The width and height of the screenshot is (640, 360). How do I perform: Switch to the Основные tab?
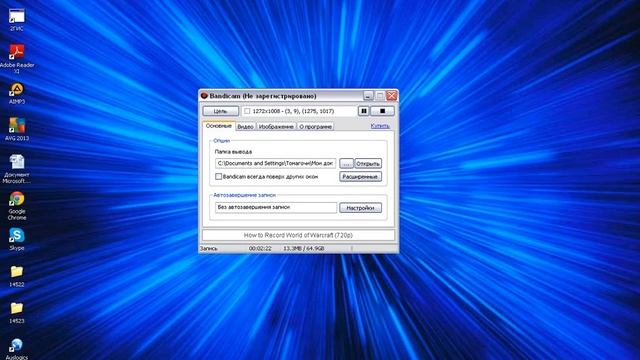[218, 126]
